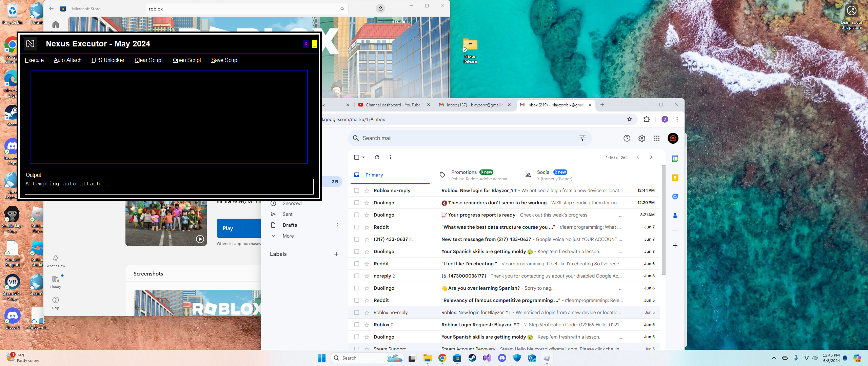Open the select-all dropdown arrow in Gmail
This screenshot has width=868, height=366.
(x=363, y=157)
